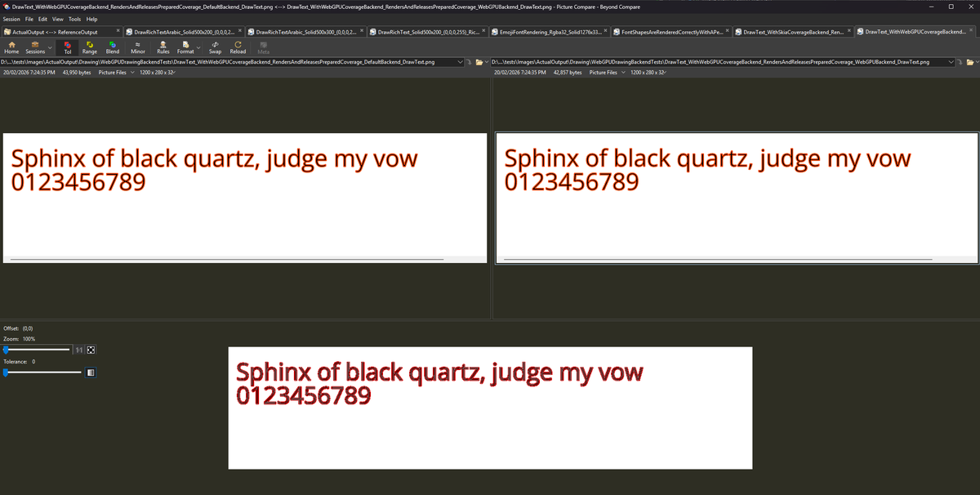Toggle the tolerance gradient button

[x=91, y=372]
